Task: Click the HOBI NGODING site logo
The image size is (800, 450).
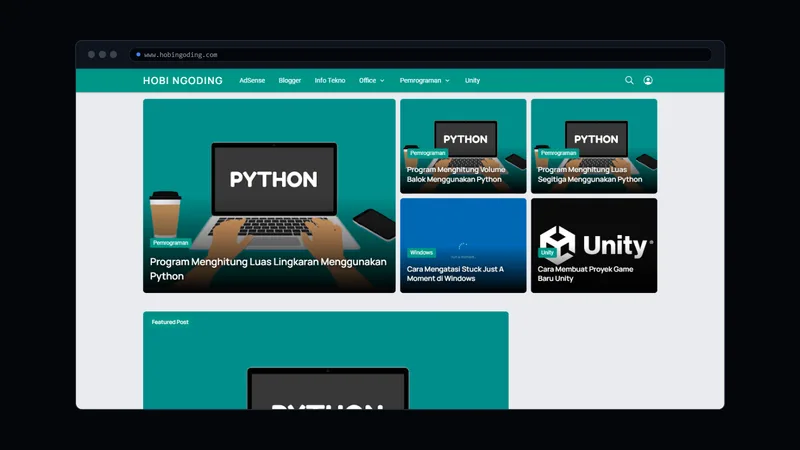Action: click(183, 81)
